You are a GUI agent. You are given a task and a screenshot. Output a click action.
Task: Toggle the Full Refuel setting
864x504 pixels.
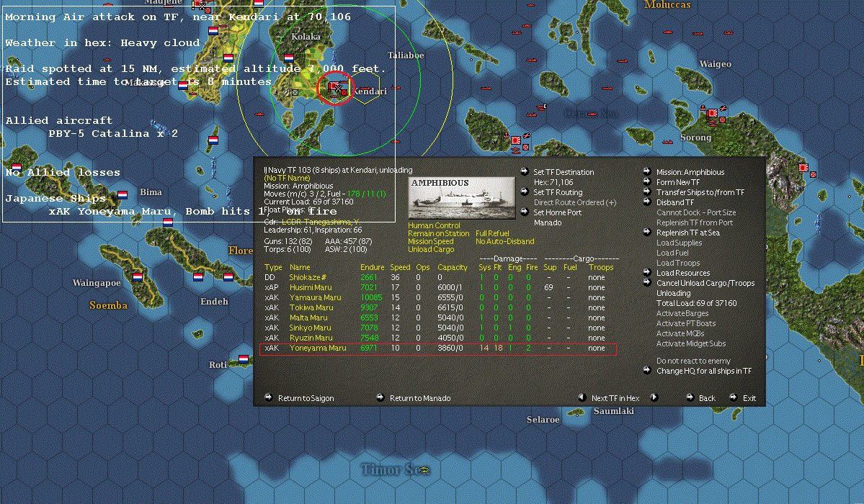pyautogui.click(x=493, y=233)
